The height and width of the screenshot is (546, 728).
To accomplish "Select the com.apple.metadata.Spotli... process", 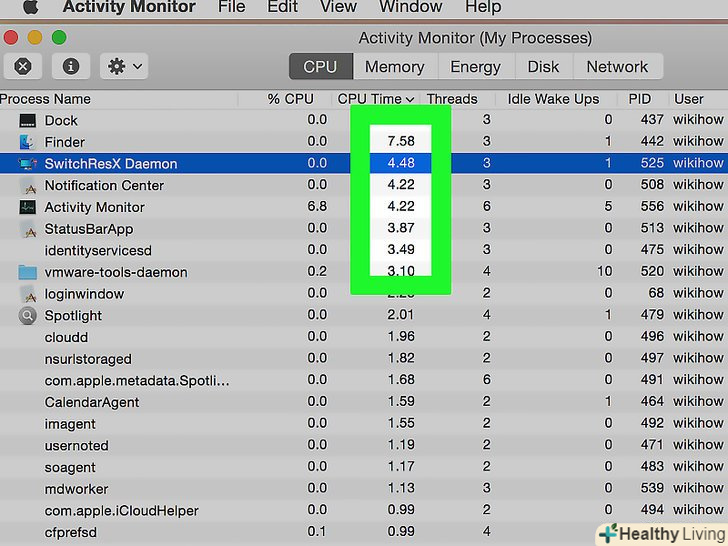I will click(137, 381).
